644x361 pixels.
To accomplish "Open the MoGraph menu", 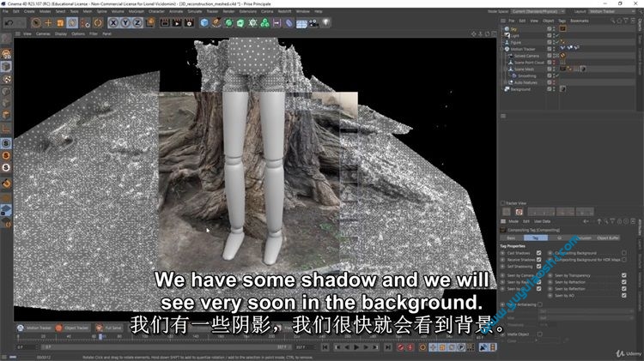I will [137, 11].
